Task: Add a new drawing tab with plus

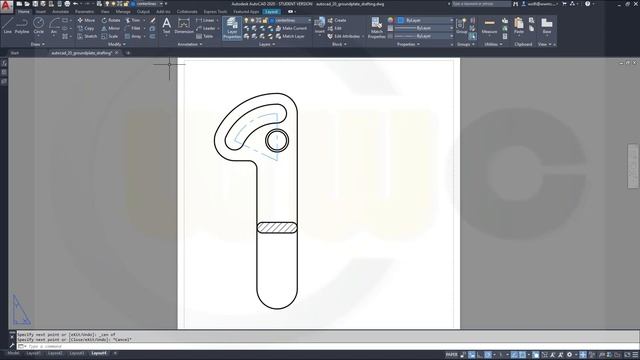Action: point(128,53)
